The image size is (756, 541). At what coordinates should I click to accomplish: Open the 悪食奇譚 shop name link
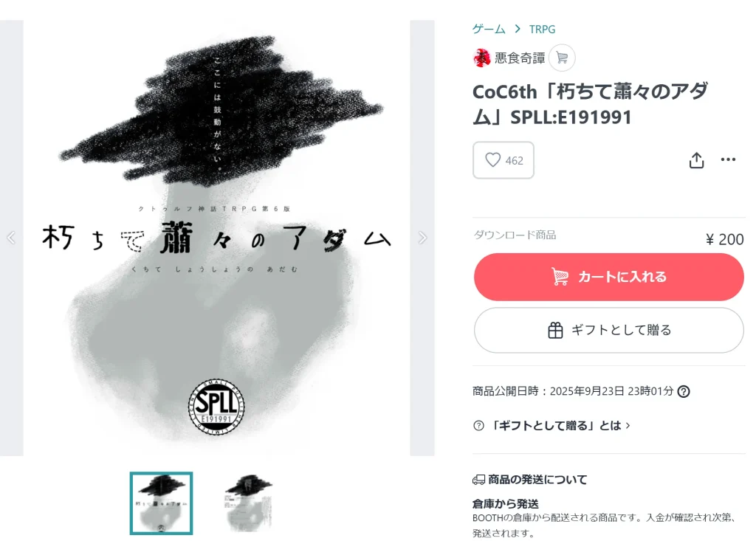[x=520, y=58]
